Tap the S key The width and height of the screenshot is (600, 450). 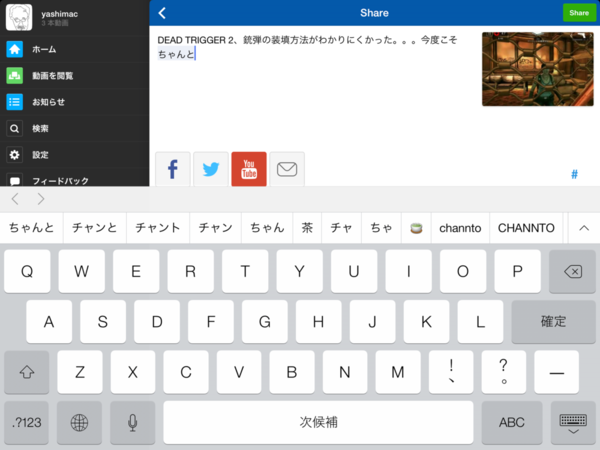point(103,321)
